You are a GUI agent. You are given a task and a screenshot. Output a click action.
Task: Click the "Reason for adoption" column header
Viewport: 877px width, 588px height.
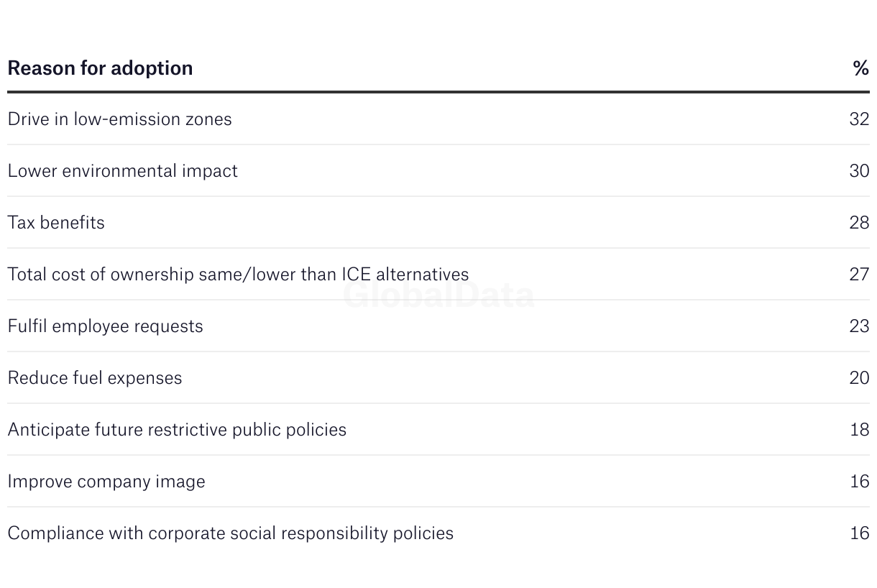pos(100,68)
